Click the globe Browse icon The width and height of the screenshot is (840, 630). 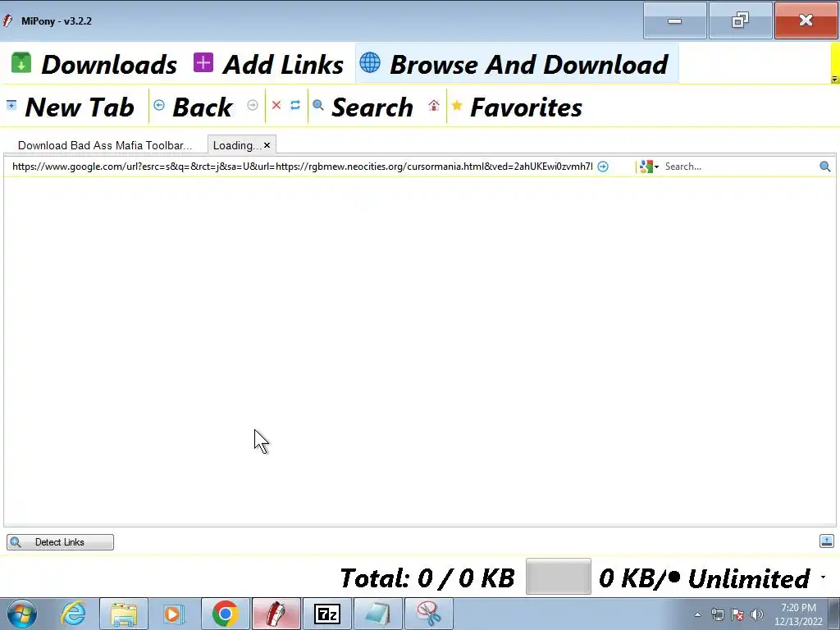tap(370, 62)
